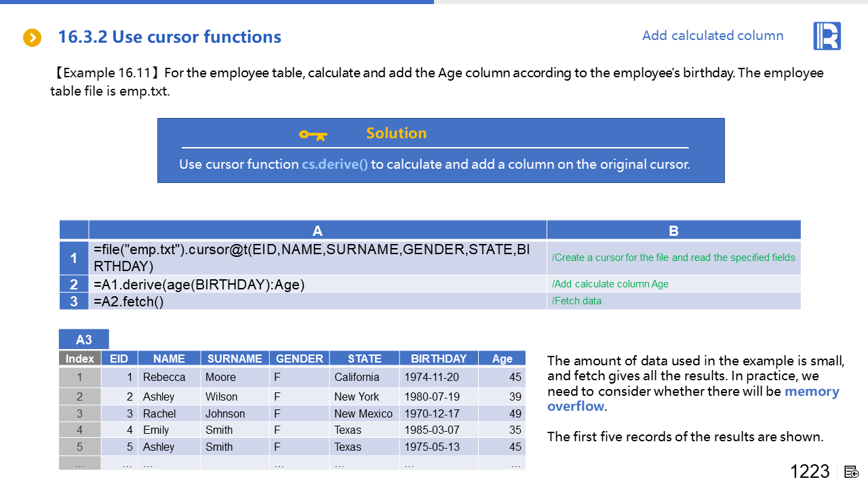Click cell A2 containing the A1.derive formula
Screen dimensions: 868x488
coord(317,285)
